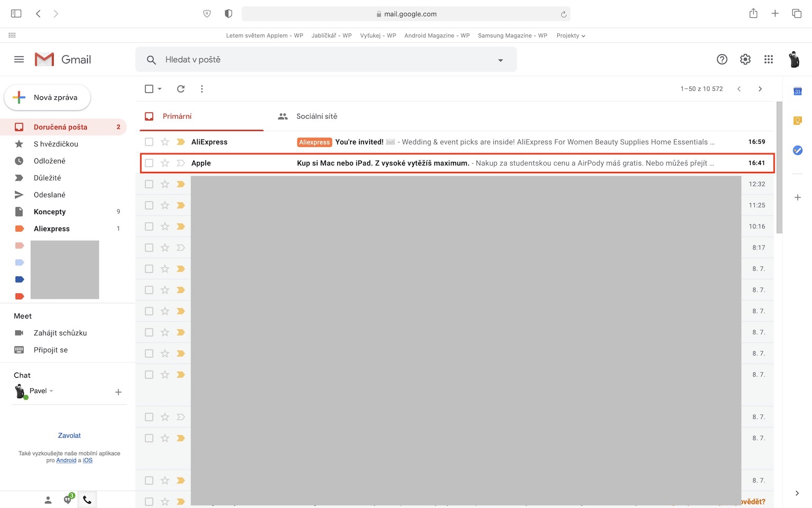Tick the checkbox of the 12:32 email
This screenshot has width=812, height=508.
coord(149,184)
